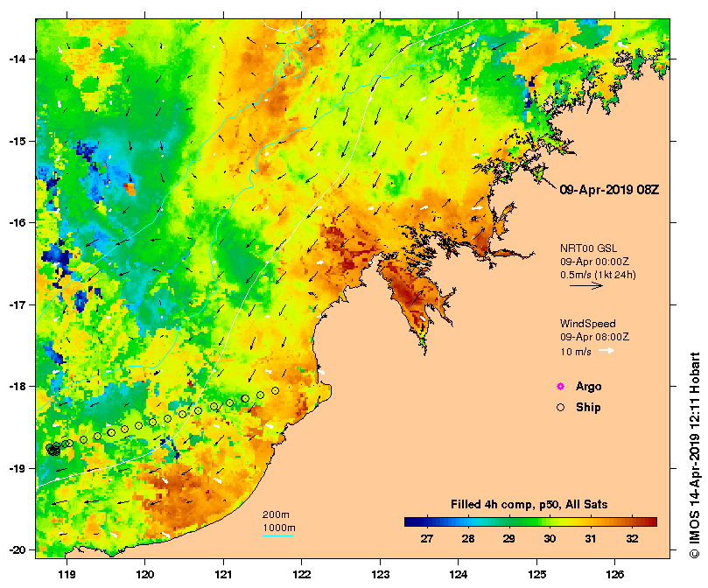The width and height of the screenshot is (708, 588).
Task: Click the 0.5m/s current scale arrow
Action: pos(586,285)
